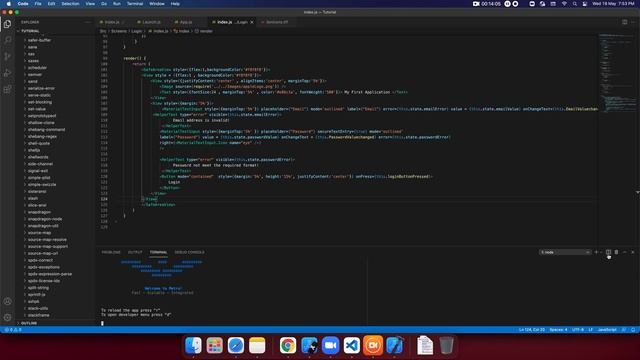Image resolution: width=640 pixels, height=360 pixels.
Task: Change language mode from JavaScript
Action: point(607,330)
